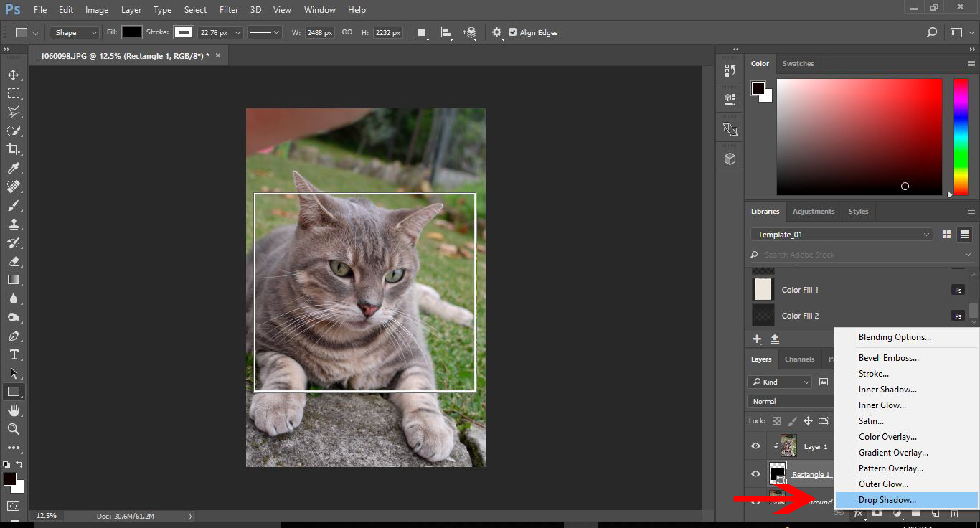Choose Drop Shadow from the menu

pyautogui.click(x=887, y=500)
